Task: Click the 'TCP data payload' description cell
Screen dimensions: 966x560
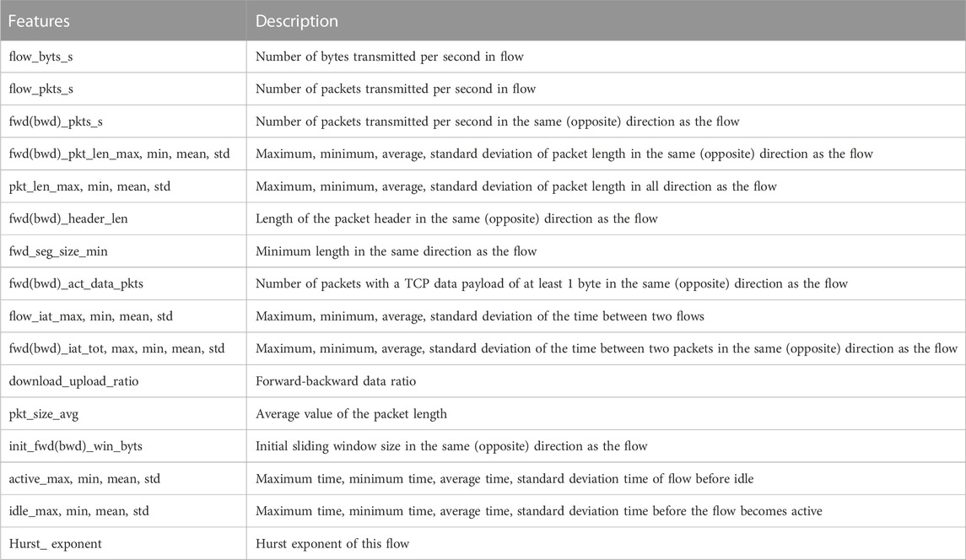Action: [x=607, y=283]
